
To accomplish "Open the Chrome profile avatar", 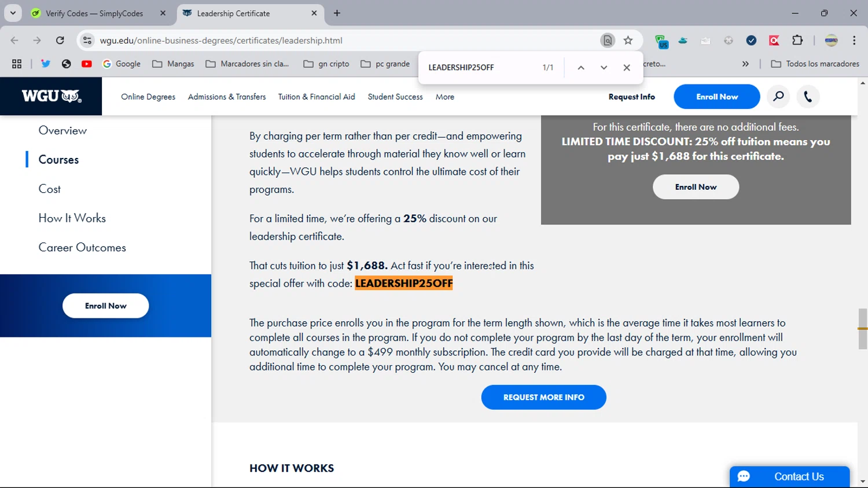I will pyautogui.click(x=831, y=41).
